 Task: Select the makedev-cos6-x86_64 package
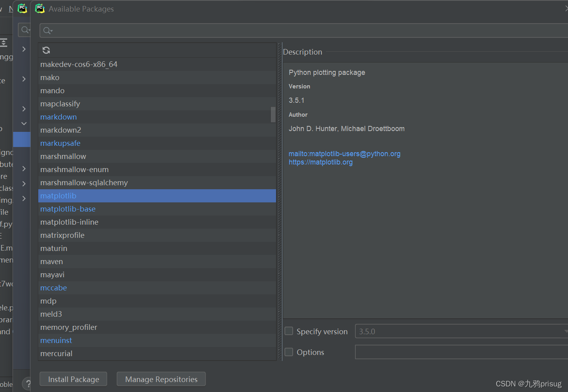tap(157, 64)
